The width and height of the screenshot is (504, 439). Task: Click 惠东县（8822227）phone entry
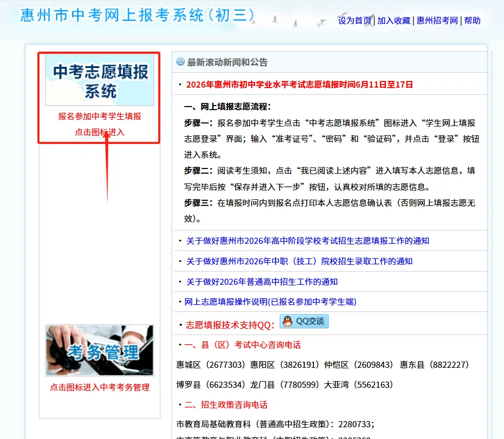[x=434, y=365]
